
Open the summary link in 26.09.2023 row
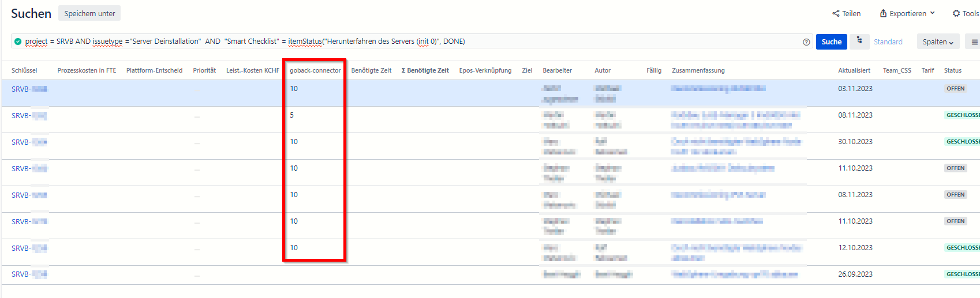pos(734,274)
